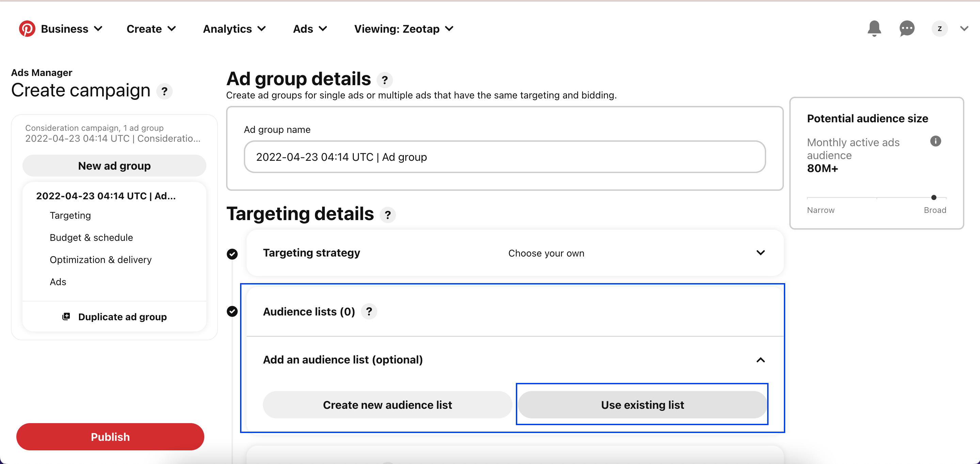This screenshot has height=464, width=980.
Task: Click the audience size slider handle
Action: [934, 197]
